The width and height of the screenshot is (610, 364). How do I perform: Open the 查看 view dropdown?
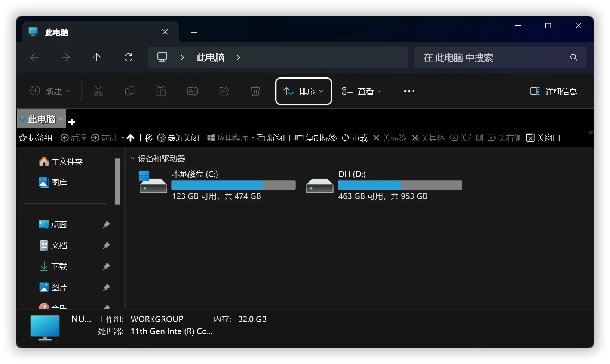362,91
